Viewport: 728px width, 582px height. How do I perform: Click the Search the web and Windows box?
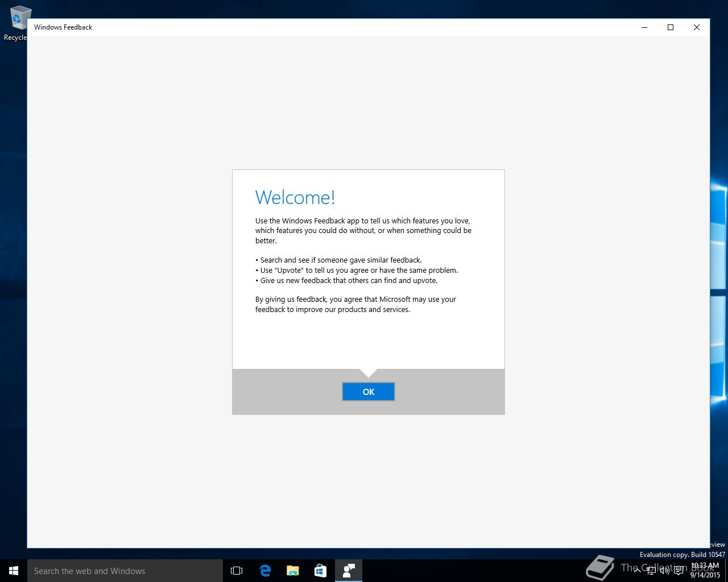point(125,571)
